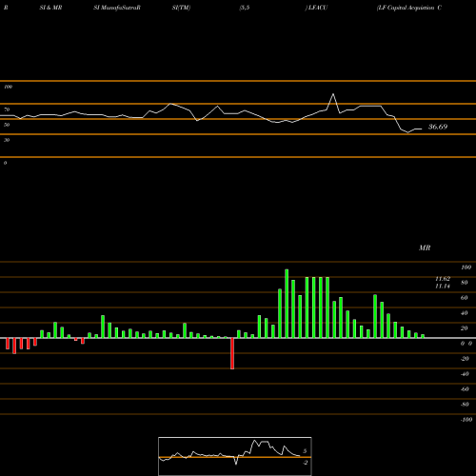Click the MR axis label 60
Viewport: 476px width, 476px height.
click(465, 298)
